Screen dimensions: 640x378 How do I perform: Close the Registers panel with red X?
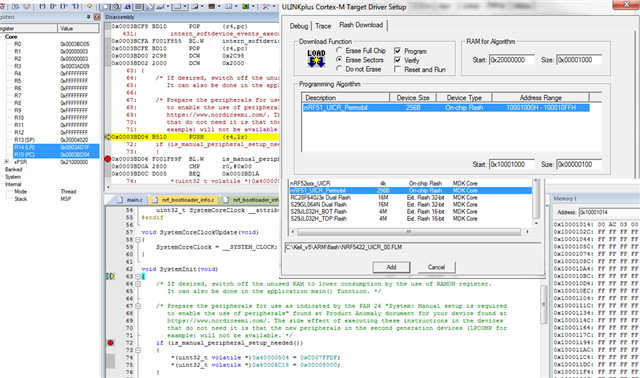click(x=97, y=17)
